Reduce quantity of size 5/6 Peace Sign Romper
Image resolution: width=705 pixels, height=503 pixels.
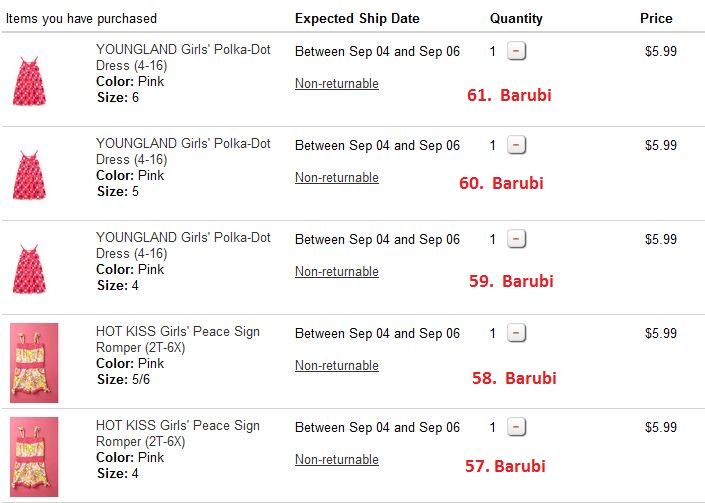(x=516, y=333)
